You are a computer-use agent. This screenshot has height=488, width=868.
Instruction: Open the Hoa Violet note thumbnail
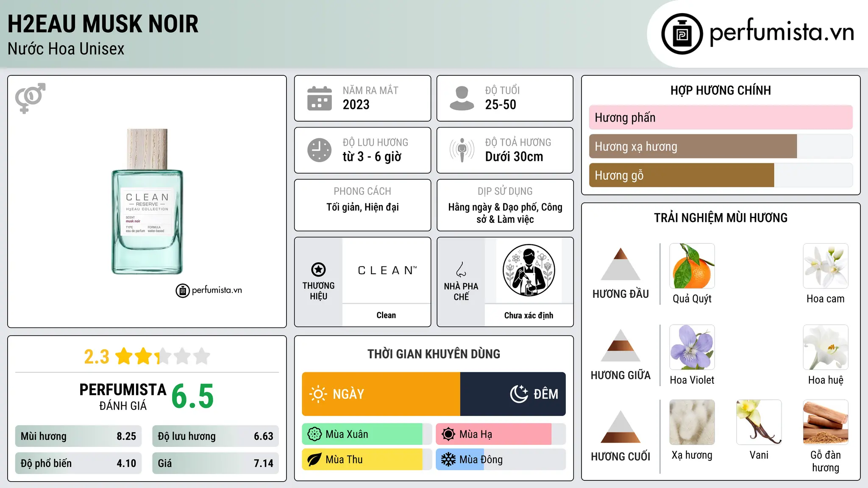click(x=692, y=347)
